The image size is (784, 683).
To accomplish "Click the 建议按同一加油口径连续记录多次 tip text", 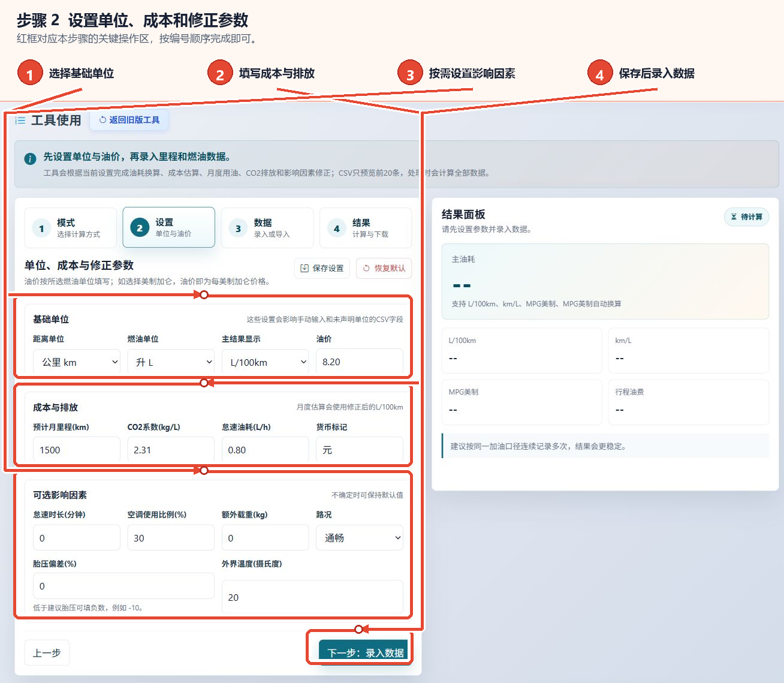I will (x=538, y=446).
